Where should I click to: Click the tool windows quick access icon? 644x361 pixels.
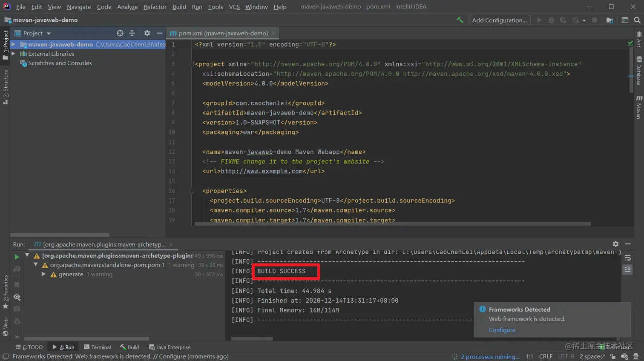point(6,357)
